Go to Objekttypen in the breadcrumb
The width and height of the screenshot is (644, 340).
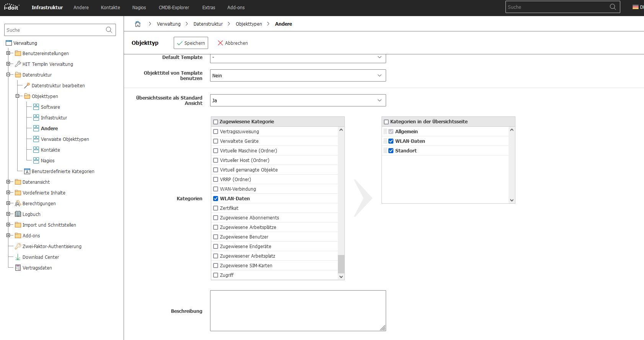coord(249,24)
